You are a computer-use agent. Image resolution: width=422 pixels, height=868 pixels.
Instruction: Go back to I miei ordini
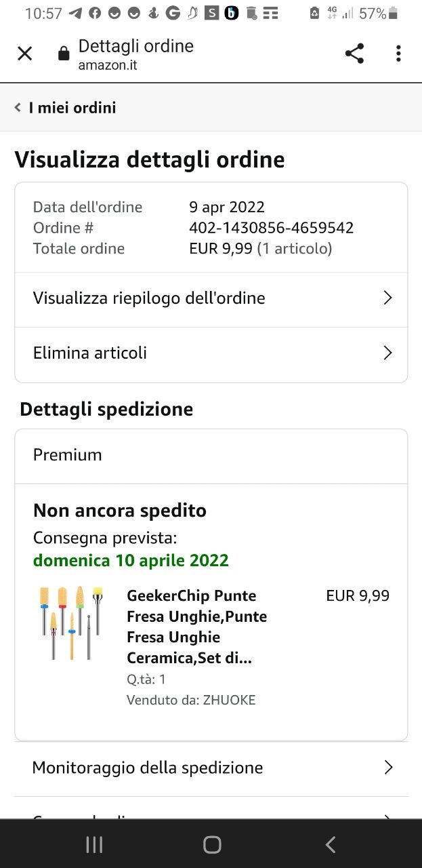pos(72,108)
